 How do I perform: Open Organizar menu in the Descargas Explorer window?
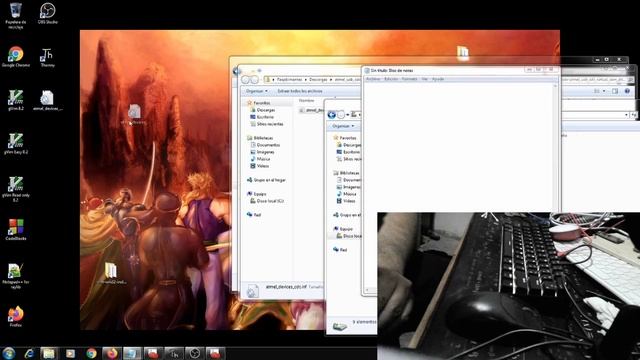257,91
